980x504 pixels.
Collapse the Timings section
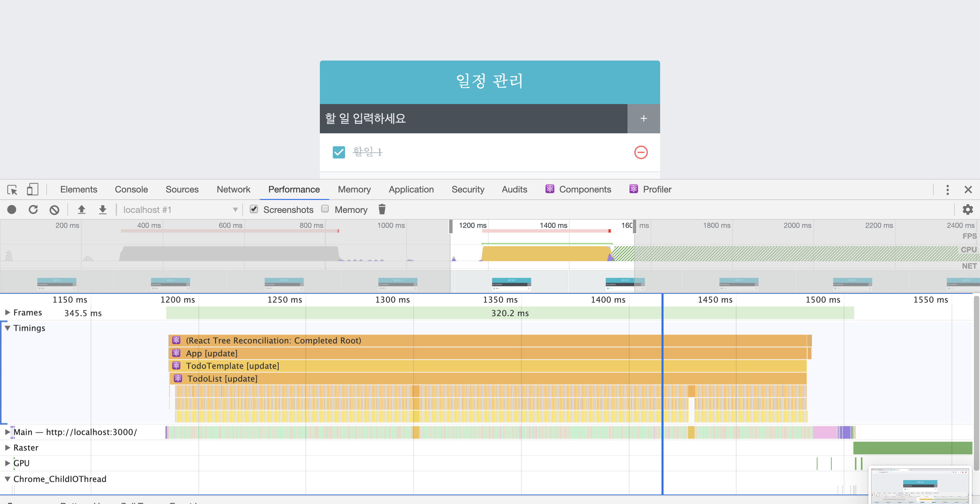pos(7,328)
